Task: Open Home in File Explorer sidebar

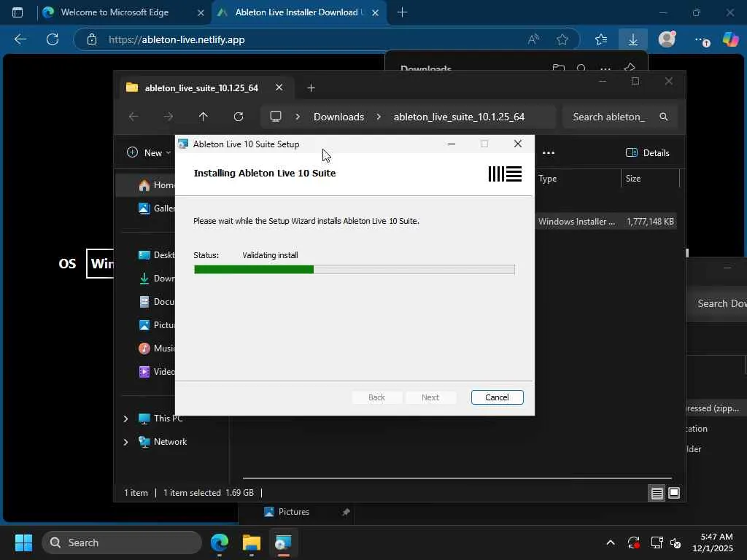Action: point(158,185)
